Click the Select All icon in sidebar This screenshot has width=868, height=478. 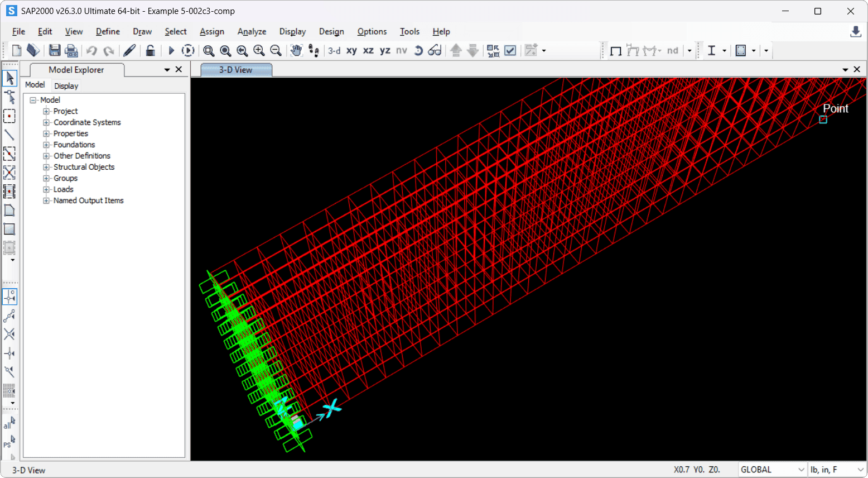coord(9,423)
